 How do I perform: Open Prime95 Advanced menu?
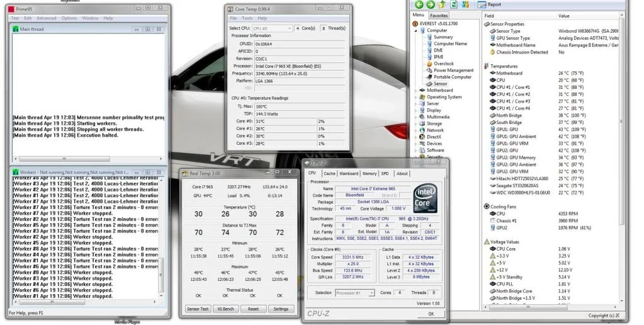tap(47, 18)
